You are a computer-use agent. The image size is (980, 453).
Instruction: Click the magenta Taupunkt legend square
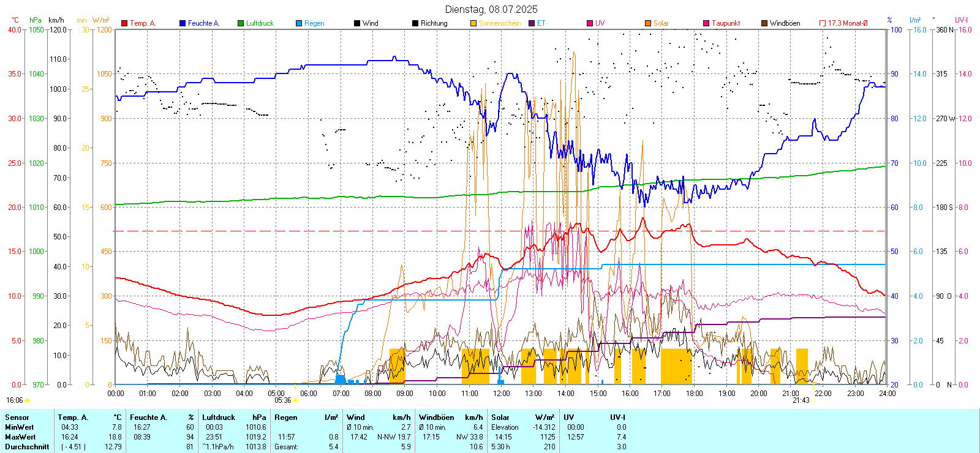pos(706,23)
